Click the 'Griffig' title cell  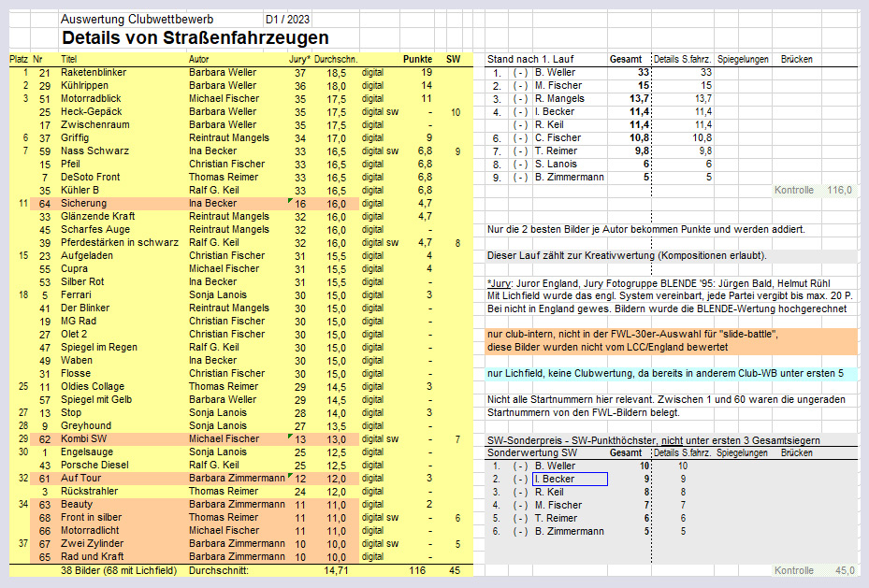[x=75, y=137]
